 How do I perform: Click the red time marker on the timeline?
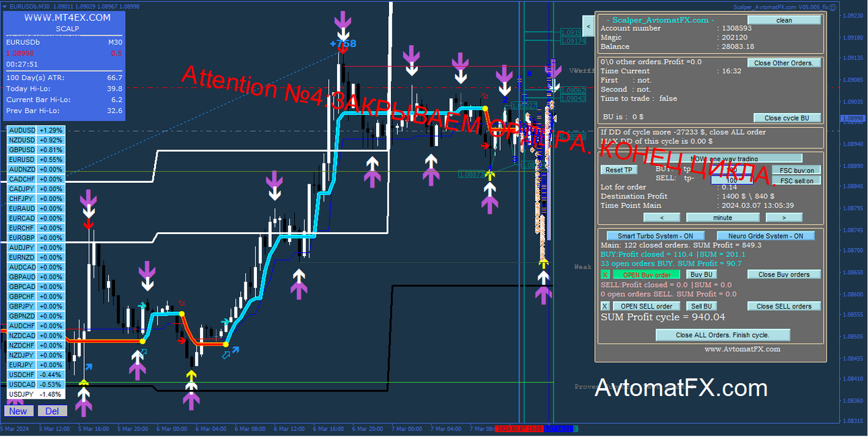click(x=518, y=428)
